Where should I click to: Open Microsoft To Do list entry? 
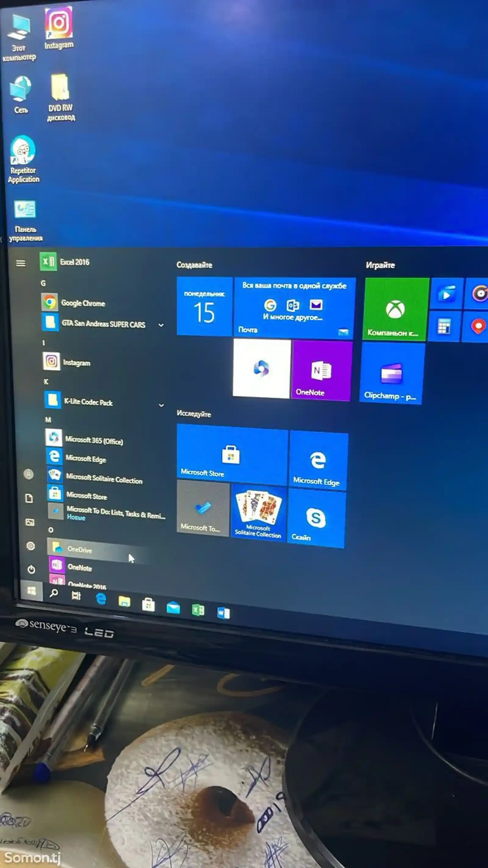pyautogui.click(x=107, y=512)
